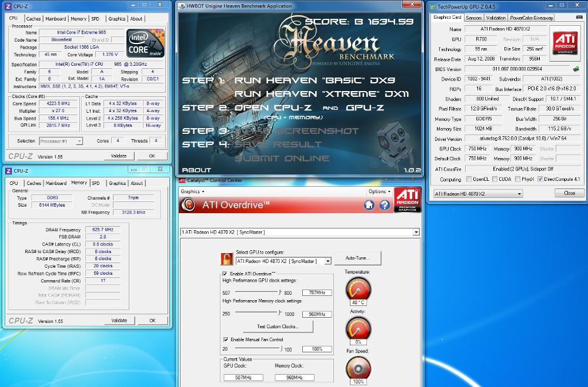Switch to Sensors tab in GPU-Z
The image size is (588, 387).
point(473,18)
